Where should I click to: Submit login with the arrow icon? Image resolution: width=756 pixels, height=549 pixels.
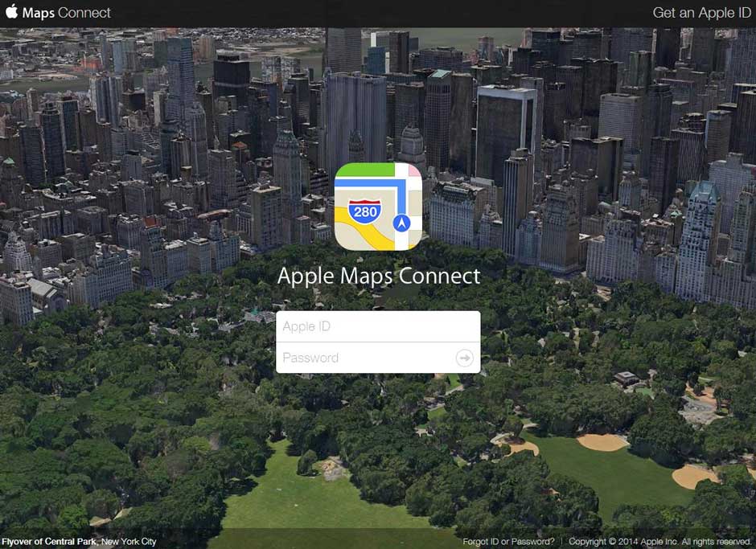(464, 358)
